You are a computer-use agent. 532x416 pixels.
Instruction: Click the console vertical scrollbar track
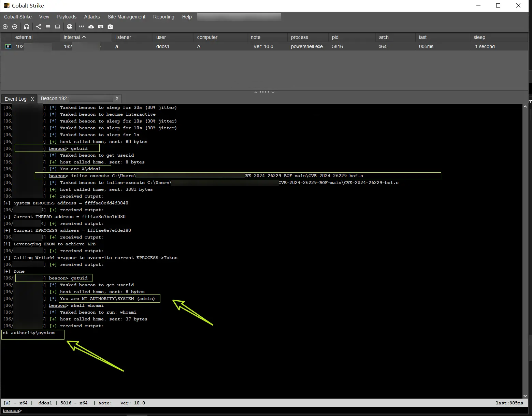[525, 251]
